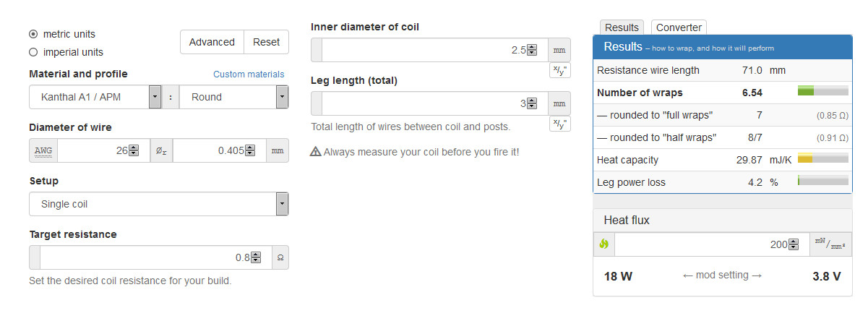Click the AWG 26 value stepper

(133, 151)
